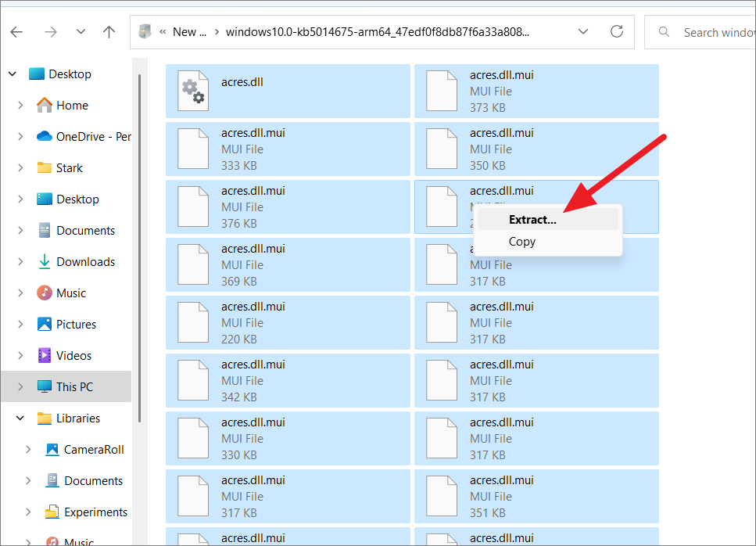
Task: Click the Stark folder icon
Action: (45, 168)
